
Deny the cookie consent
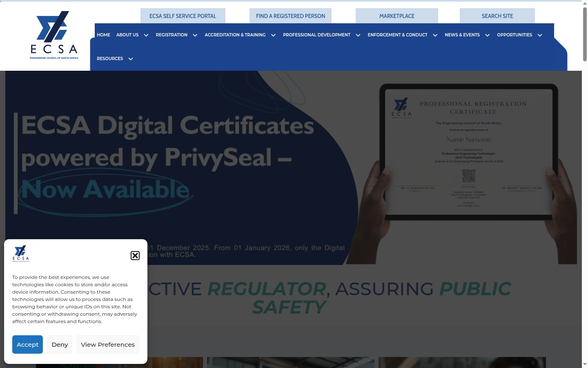click(x=60, y=345)
